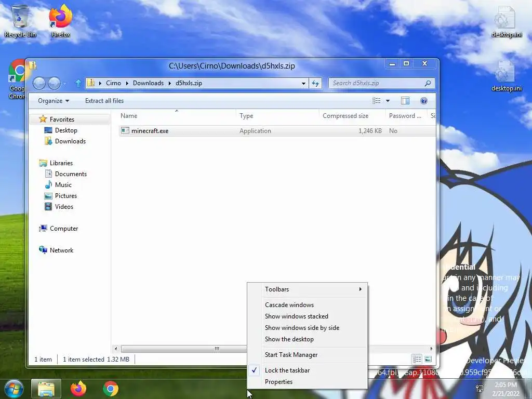Open the taskbar clock showing 2:05 PM
Screen dimensions: 532x399
pos(506,389)
